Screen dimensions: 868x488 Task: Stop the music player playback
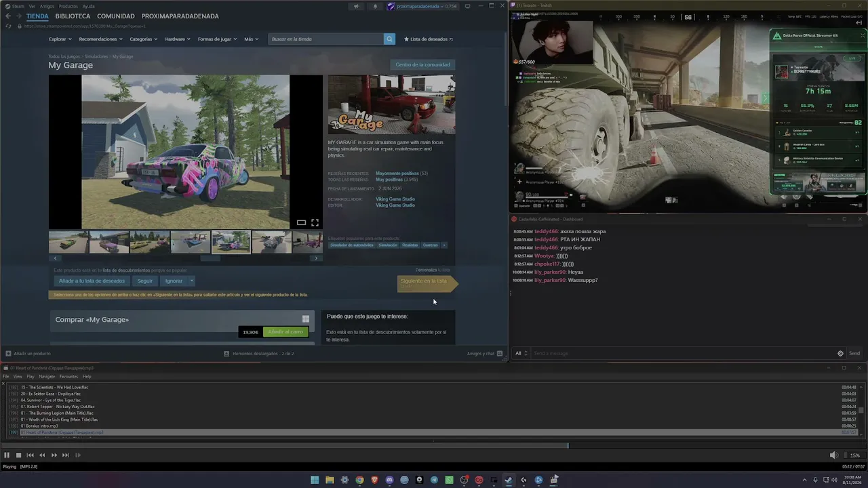tap(19, 455)
